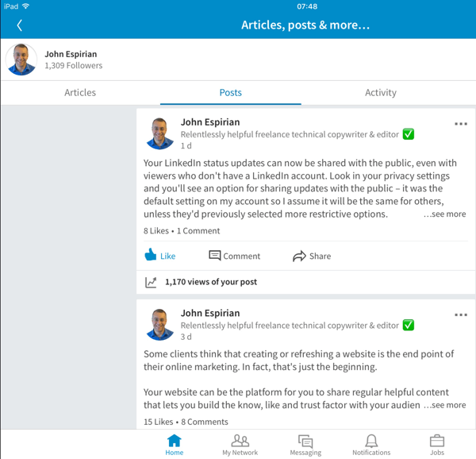Like the LinkedIn status updates post

tap(160, 256)
